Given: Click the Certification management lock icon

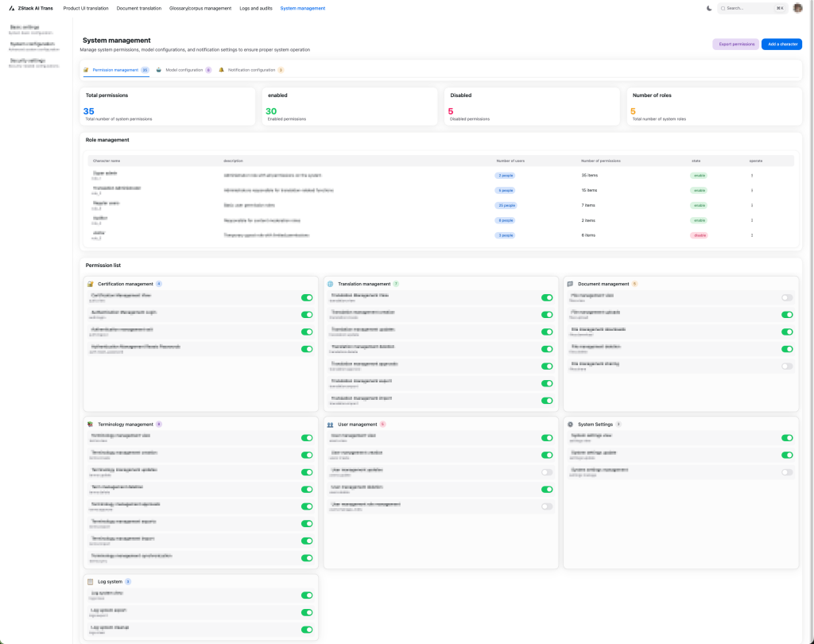Looking at the screenshot, I should point(91,284).
